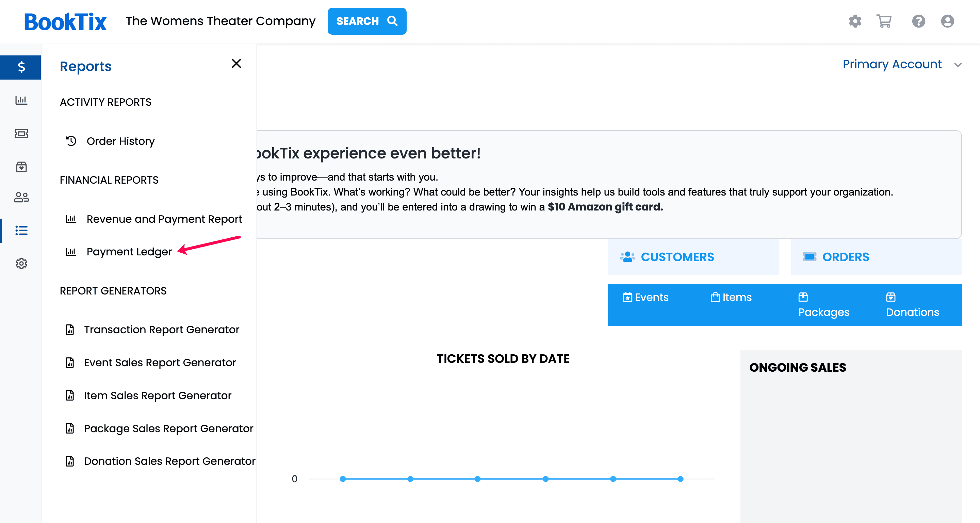Open the donations box sidebar icon
Viewport: 980px width, 523px height.
coord(21,167)
